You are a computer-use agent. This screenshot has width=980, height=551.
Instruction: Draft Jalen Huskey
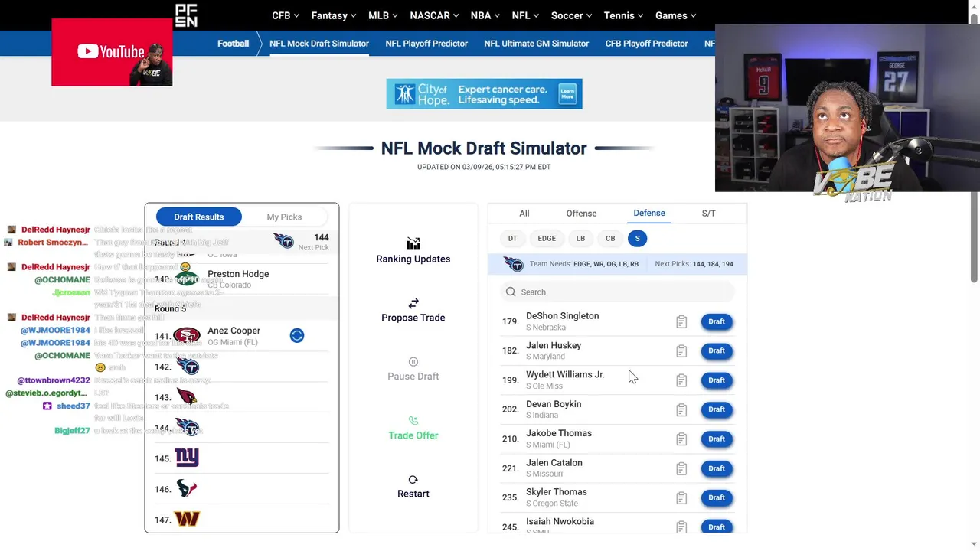pyautogui.click(x=717, y=350)
